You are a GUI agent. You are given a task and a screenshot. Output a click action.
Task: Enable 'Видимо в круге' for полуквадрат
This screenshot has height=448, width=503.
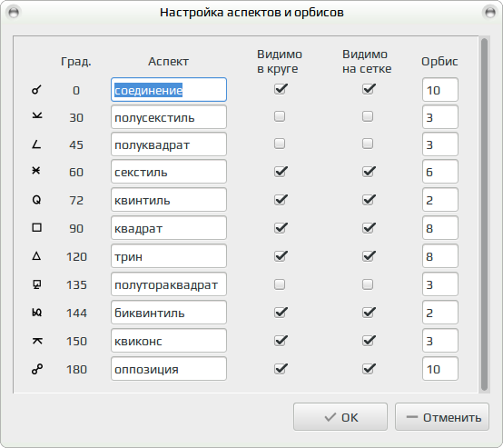coord(280,144)
